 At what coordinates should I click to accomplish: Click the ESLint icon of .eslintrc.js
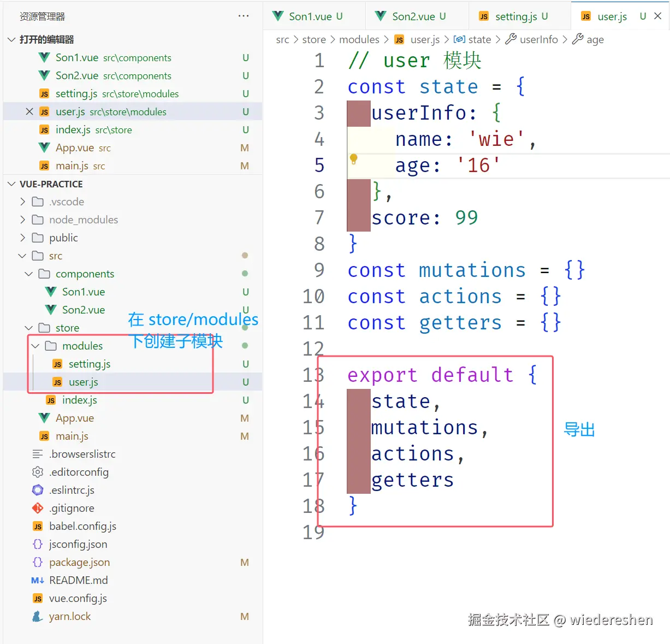38,490
